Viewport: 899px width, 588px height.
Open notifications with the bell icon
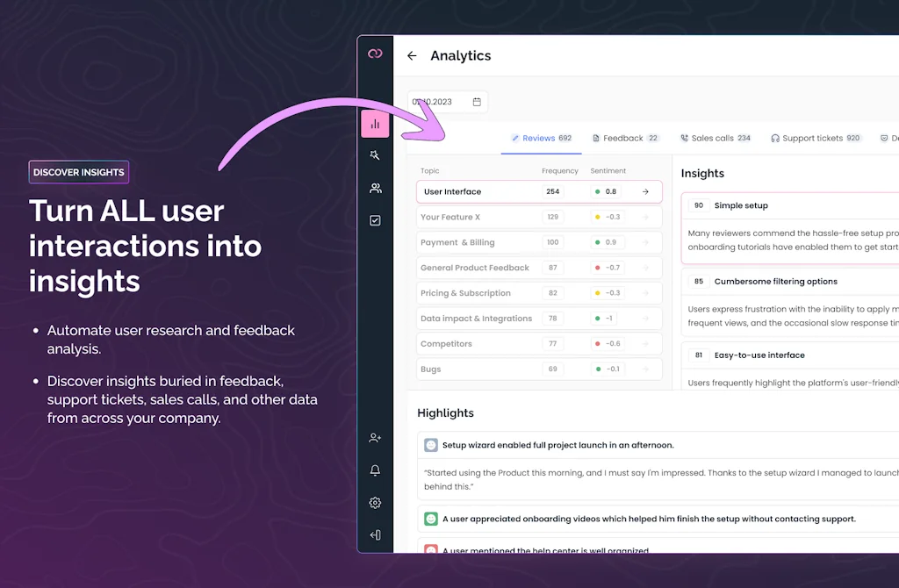(375, 470)
